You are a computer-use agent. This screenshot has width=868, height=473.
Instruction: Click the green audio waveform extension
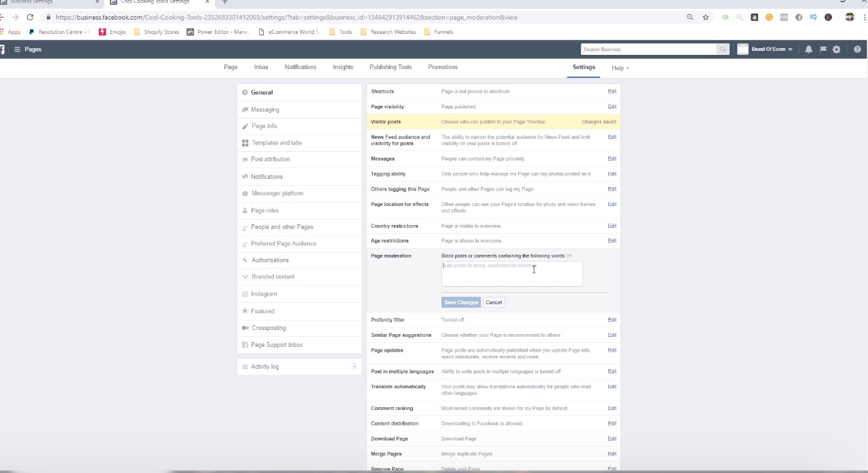(725, 17)
